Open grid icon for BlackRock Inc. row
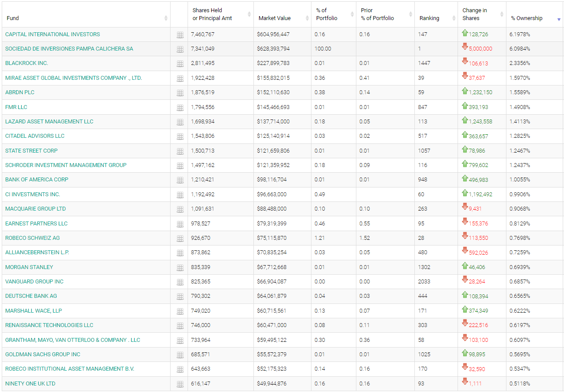The width and height of the screenshot is (564, 392). click(180, 64)
